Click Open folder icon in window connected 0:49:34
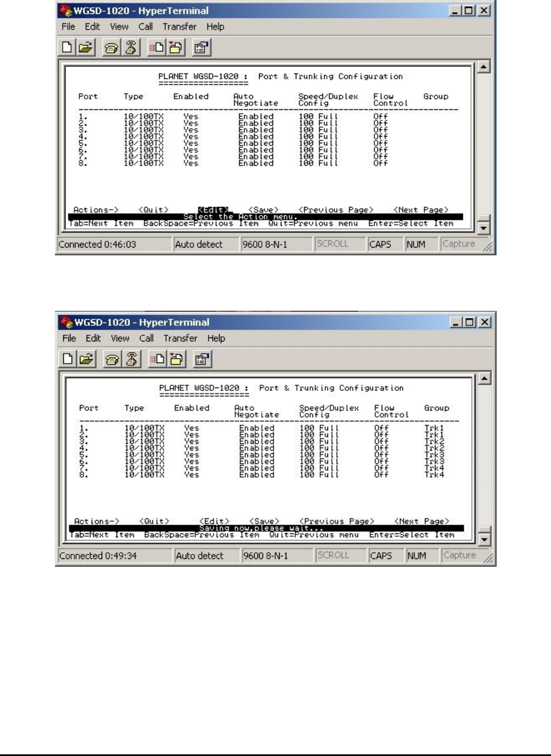The width and height of the screenshot is (551, 756). coord(85,359)
